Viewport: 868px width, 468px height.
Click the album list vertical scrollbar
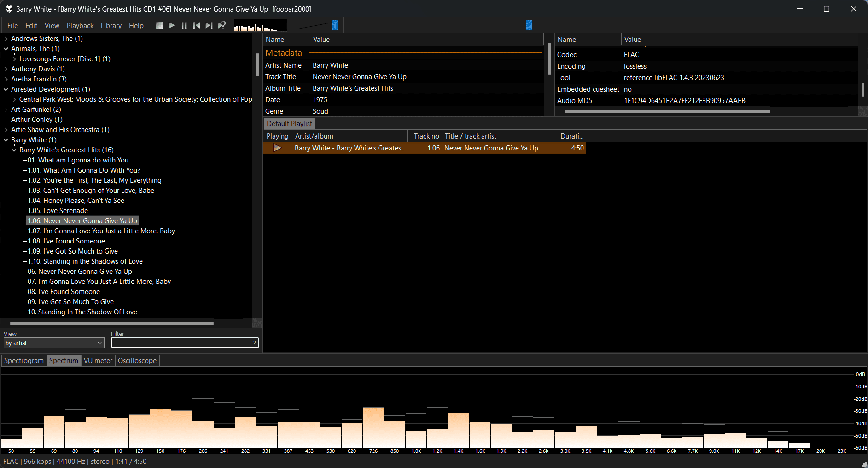(257, 64)
